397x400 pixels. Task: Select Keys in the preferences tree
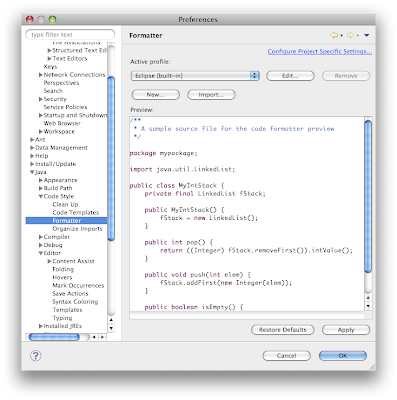click(x=50, y=67)
